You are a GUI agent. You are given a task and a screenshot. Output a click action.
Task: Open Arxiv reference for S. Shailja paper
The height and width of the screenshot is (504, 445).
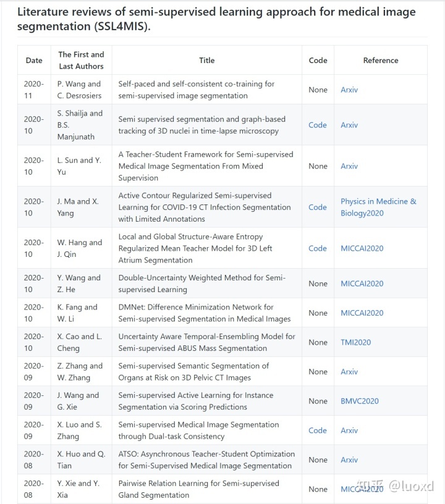[x=349, y=125]
